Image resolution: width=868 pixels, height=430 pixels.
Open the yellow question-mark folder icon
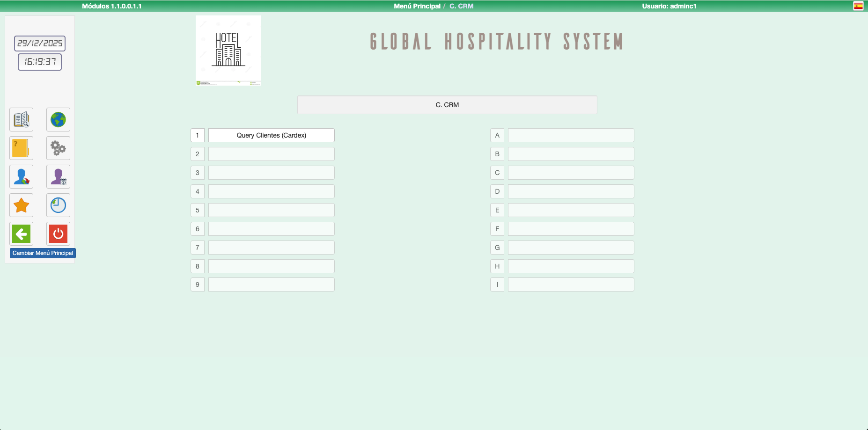click(21, 148)
